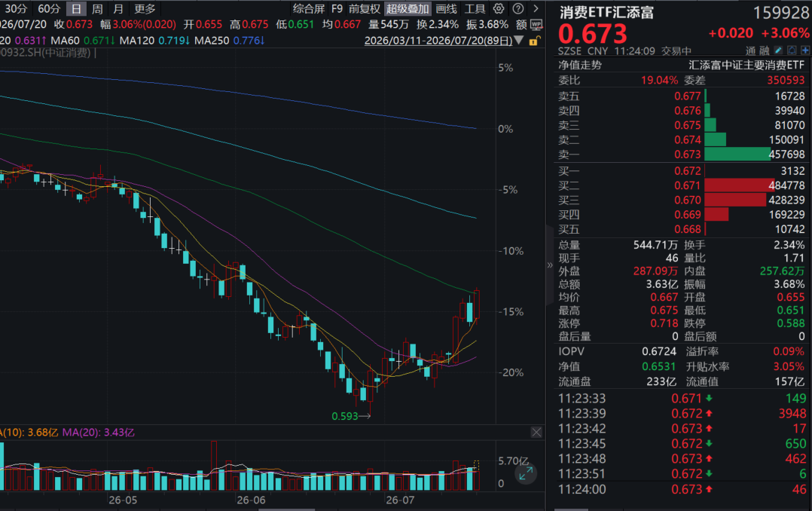Viewport: 812px width, 511px height.
Task: Switch to the 周 weekly chart tab
Action: [x=97, y=9]
